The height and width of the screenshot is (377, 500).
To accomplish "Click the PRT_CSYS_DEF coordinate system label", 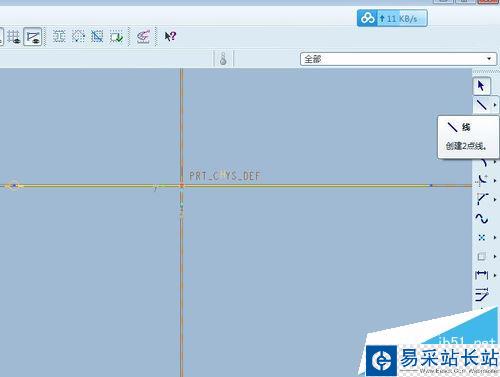I will pyautogui.click(x=225, y=176).
